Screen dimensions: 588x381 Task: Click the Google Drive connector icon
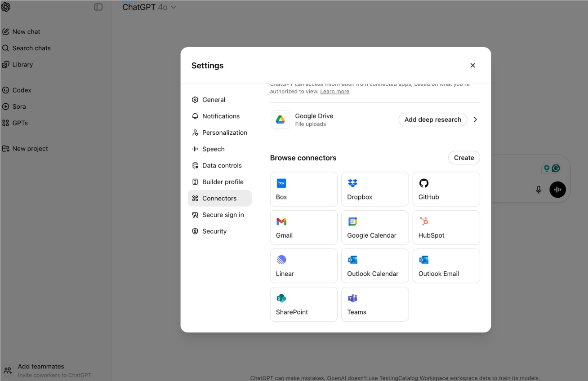tap(280, 120)
